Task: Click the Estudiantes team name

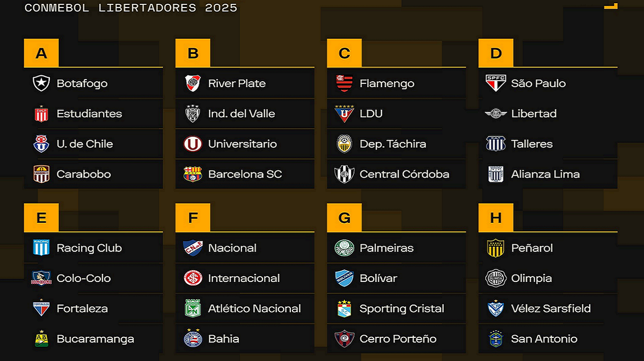Action: pyautogui.click(x=89, y=114)
